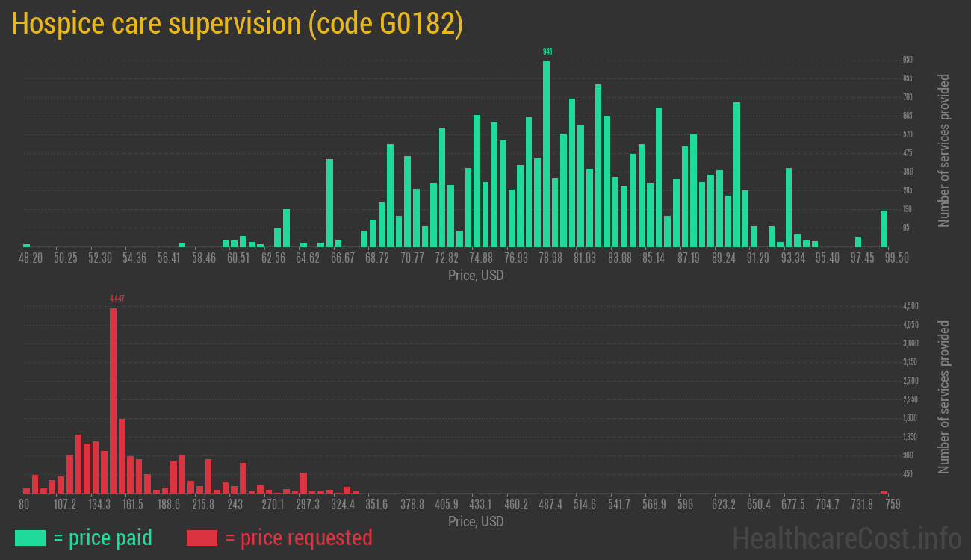
Task: Click the '= price requested' legend text
Action: pos(298,538)
